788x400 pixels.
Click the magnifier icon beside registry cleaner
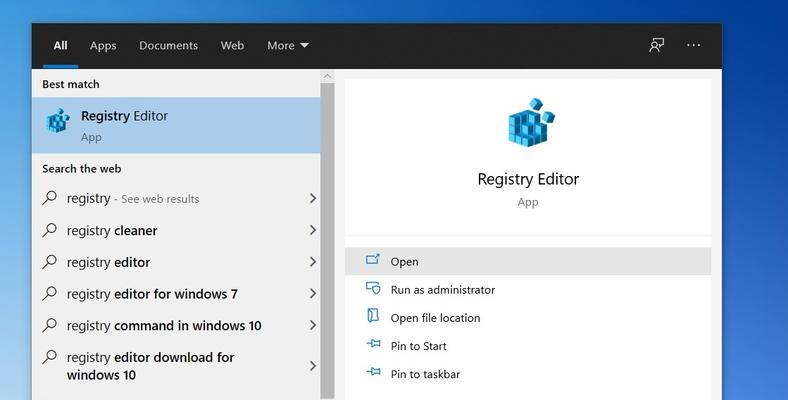coord(49,230)
